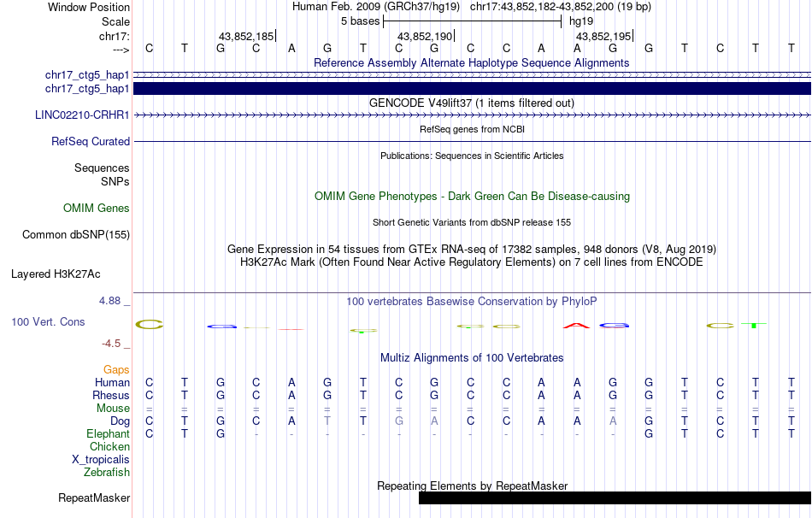The image size is (812, 518).
Task: Click the H3K27Ac Mark track title
Action: 472,262
